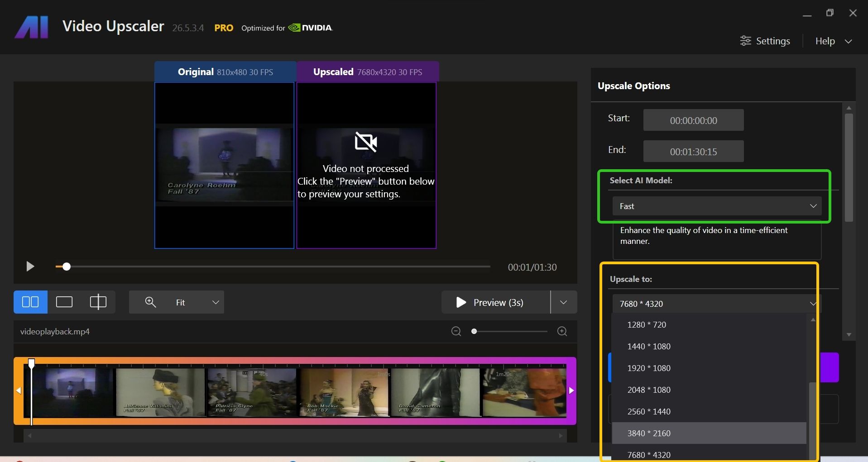Zoom in the timeline with plus icon
The width and height of the screenshot is (868, 462).
pyautogui.click(x=562, y=332)
